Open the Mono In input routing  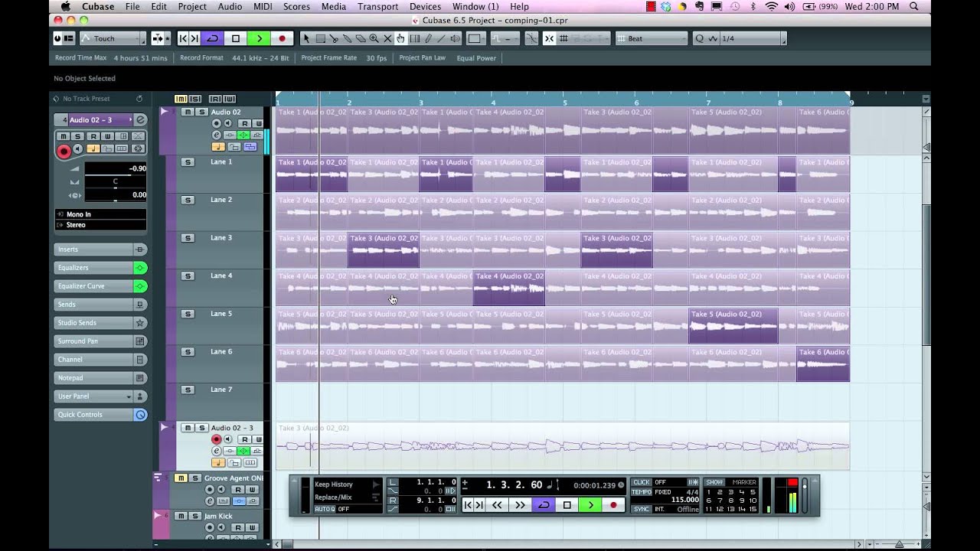[100, 214]
